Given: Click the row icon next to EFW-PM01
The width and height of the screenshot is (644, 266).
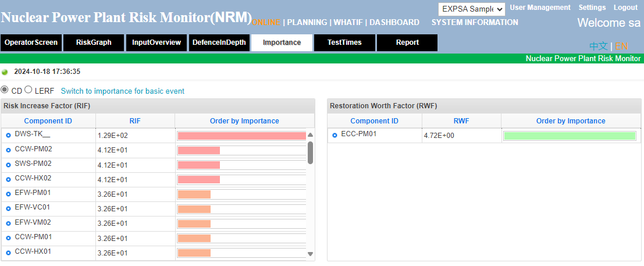Looking at the screenshot, I should tap(8, 194).
